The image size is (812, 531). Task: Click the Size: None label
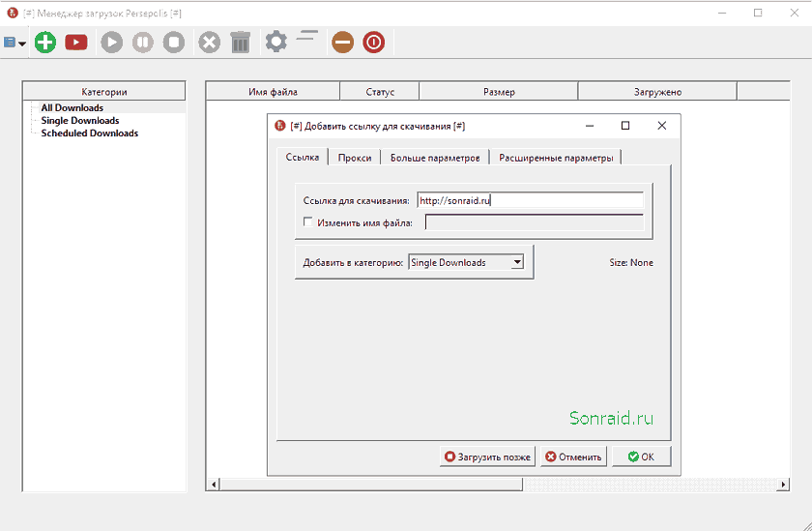[631, 263]
